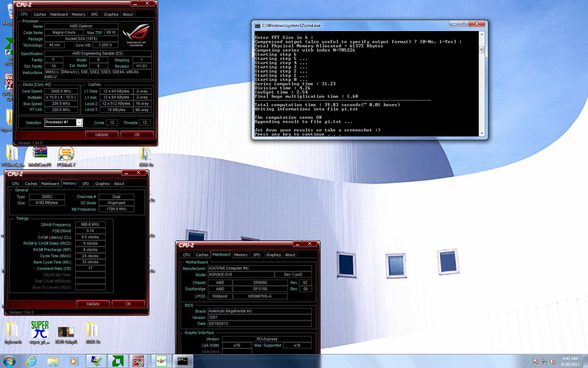Click the ROG Republic of Gamers logo

(x=136, y=35)
